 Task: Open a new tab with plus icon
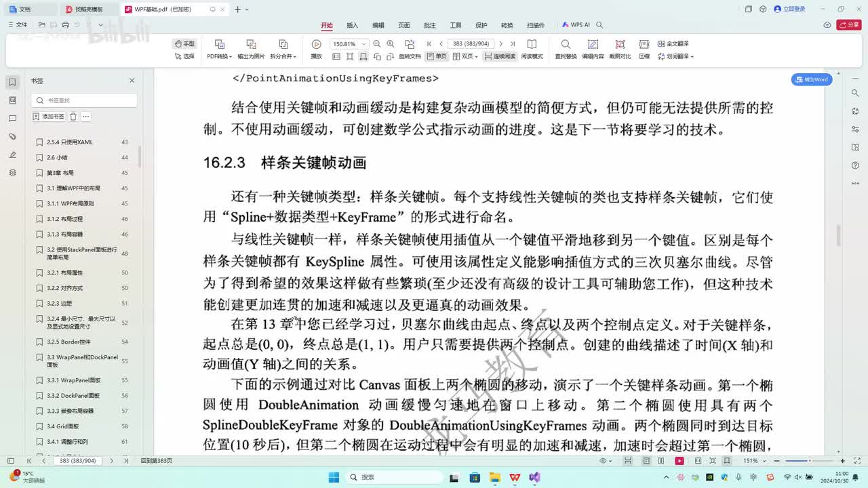click(237, 9)
